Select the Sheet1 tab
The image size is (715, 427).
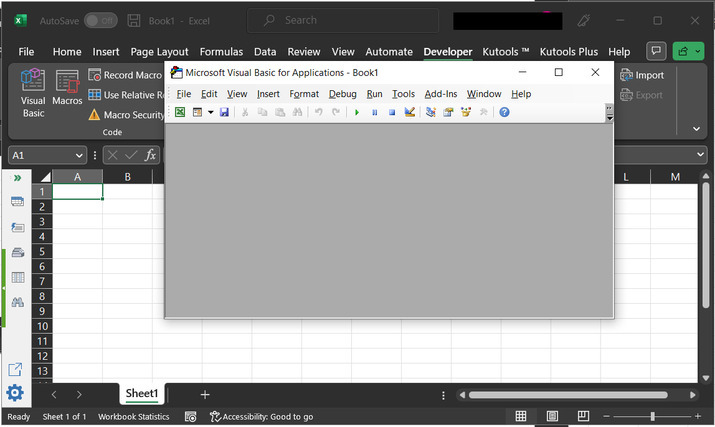coord(142,394)
